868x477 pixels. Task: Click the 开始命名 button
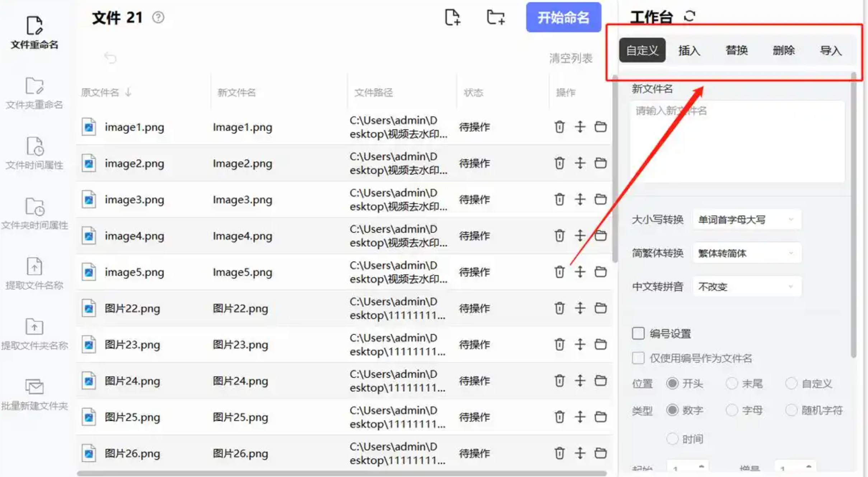pos(563,17)
